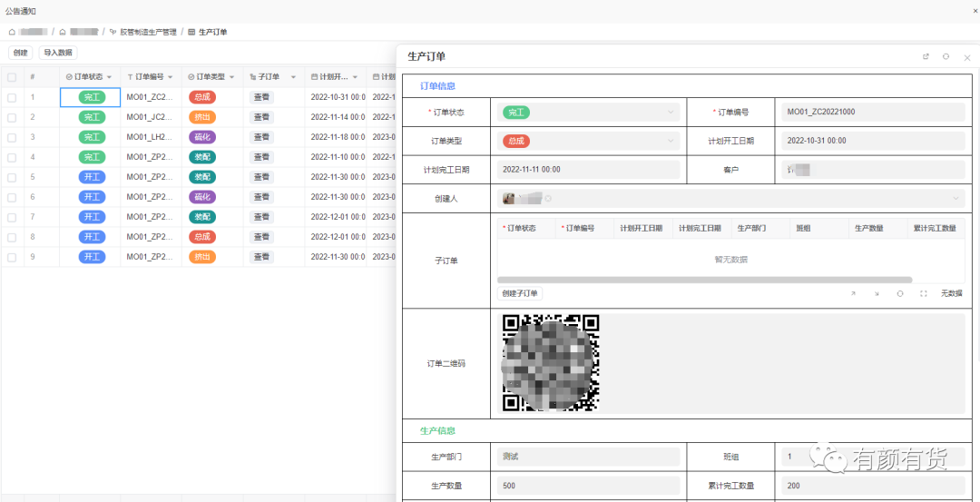Image resolution: width=980 pixels, height=502 pixels.
Task: Click the fullscreen icon in 子订单 table footer
Action: click(924, 293)
